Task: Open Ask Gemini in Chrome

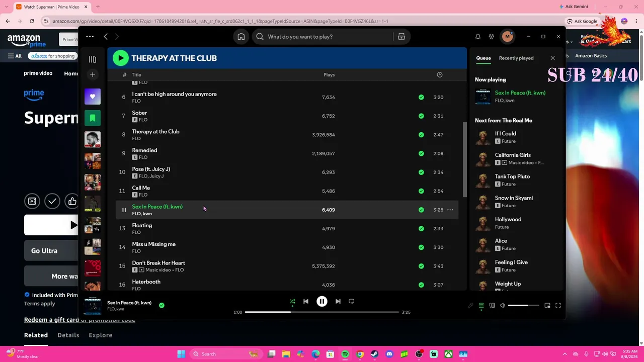Action: [x=574, y=7]
